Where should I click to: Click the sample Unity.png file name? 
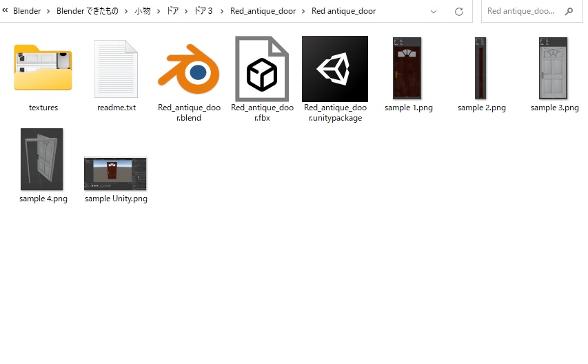coord(116,199)
